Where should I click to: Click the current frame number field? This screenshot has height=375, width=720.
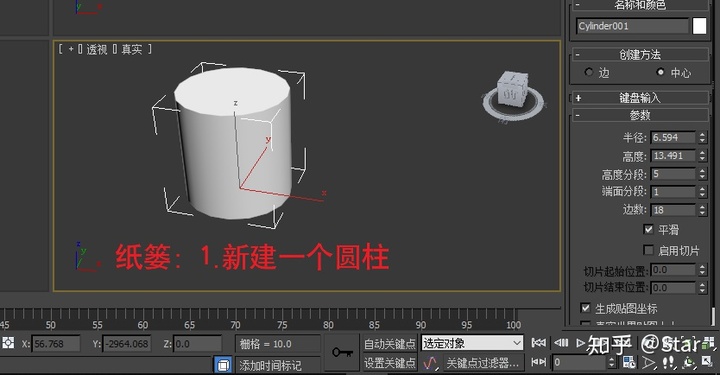click(x=579, y=362)
